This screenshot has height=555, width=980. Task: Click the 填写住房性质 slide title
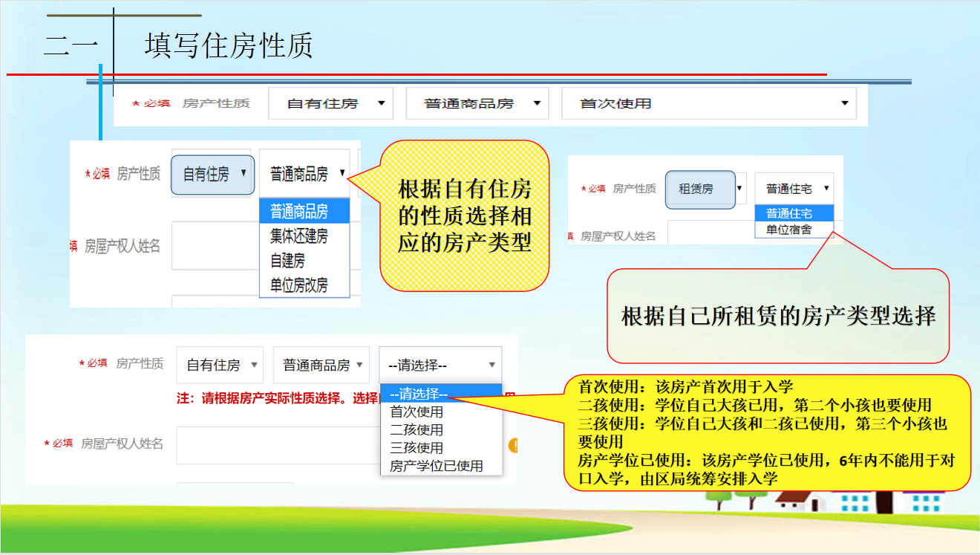click(x=229, y=46)
